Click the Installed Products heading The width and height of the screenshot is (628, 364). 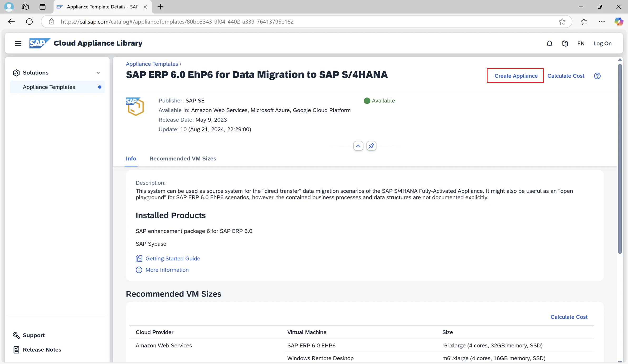171,215
